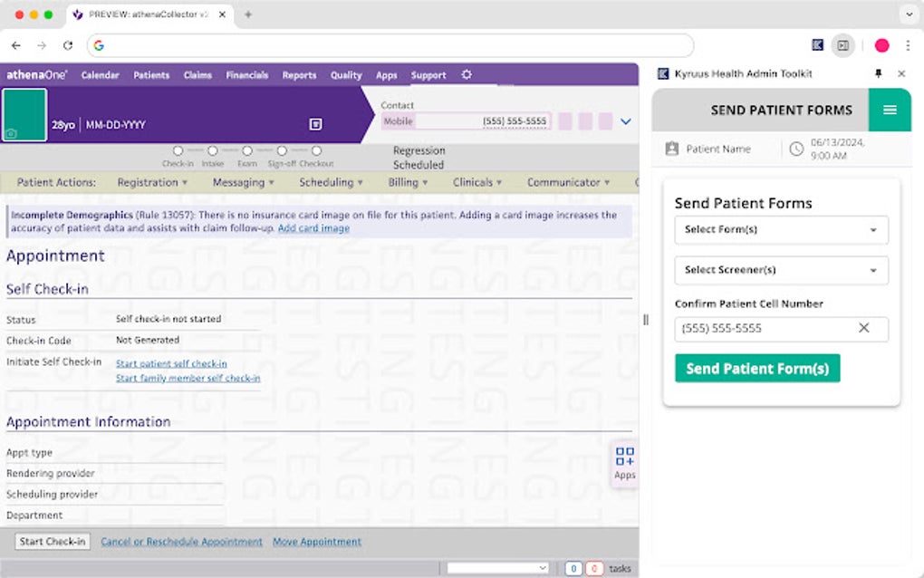
Task: Click the Send Patient Form(s) button
Action: [x=757, y=368]
